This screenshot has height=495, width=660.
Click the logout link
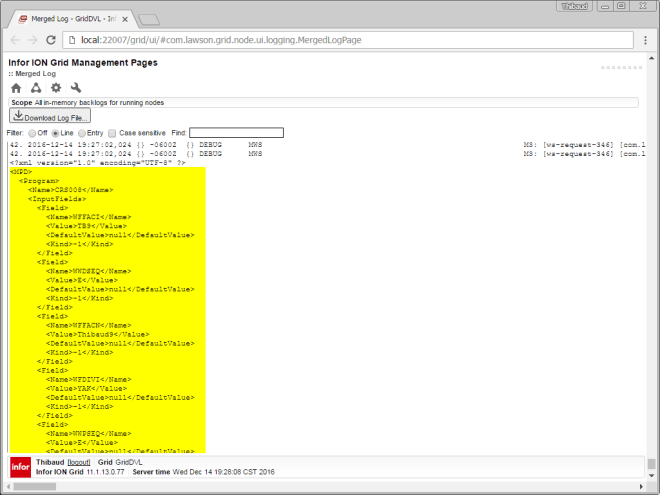coord(80,463)
